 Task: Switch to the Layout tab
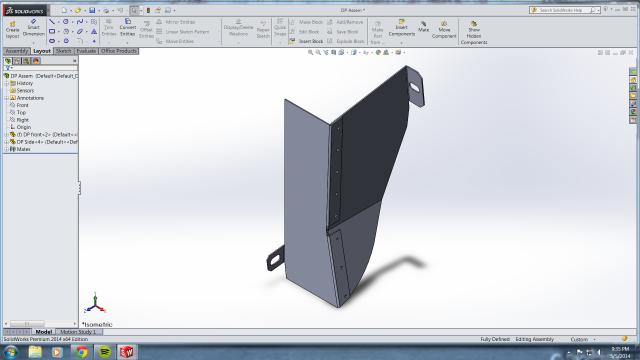click(42, 51)
